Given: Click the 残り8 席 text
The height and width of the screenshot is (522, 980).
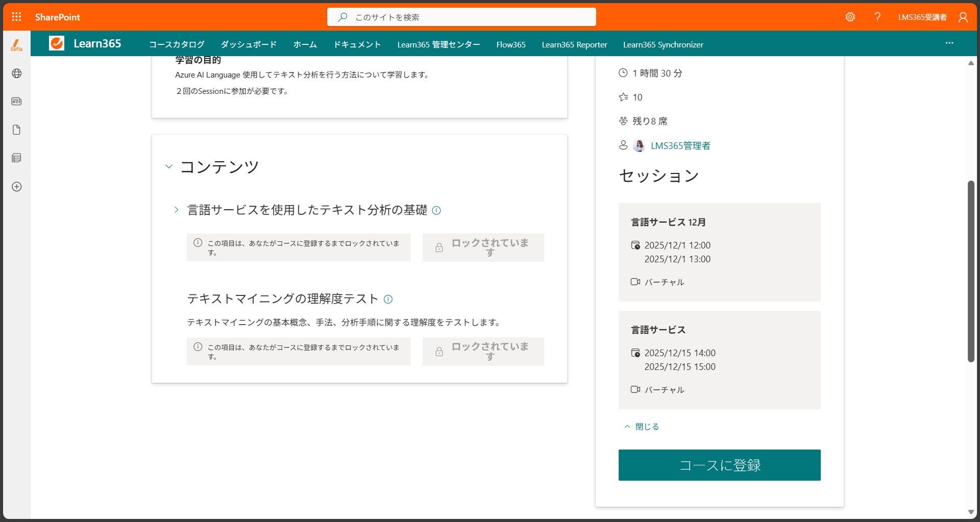Looking at the screenshot, I should (650, 121).
